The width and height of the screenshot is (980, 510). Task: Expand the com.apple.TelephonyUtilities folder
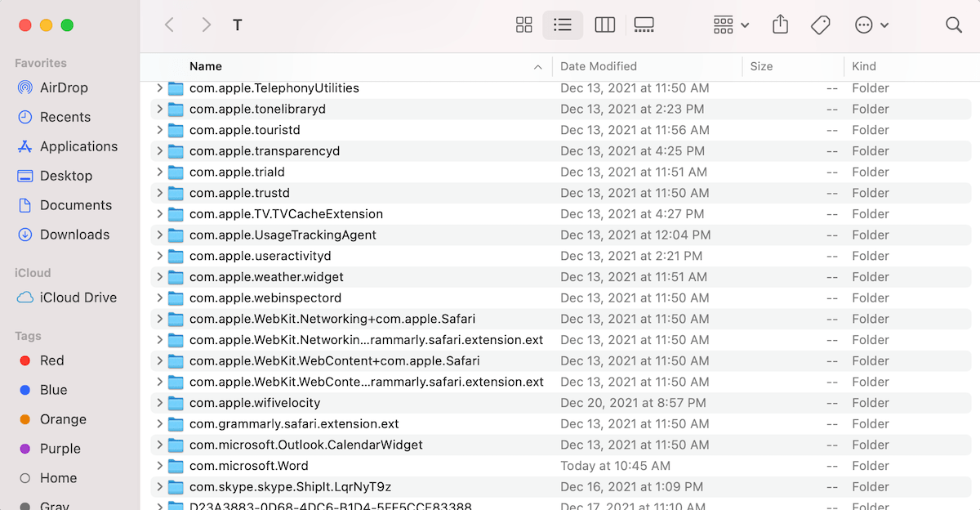coord(159,87)
